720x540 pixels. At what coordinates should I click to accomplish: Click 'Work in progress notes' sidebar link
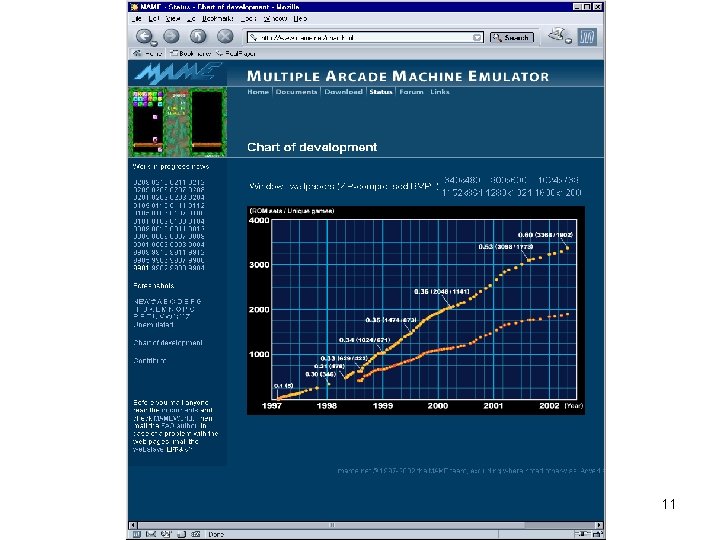click(171, 166)
